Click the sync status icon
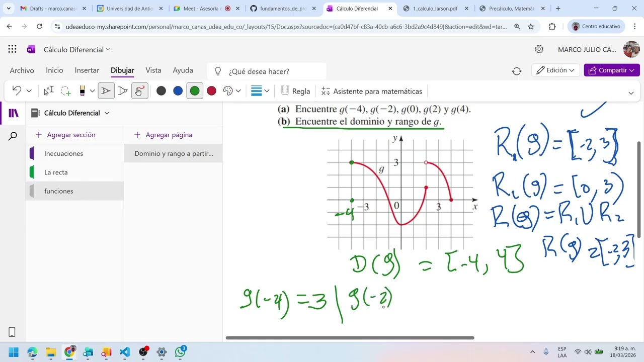 point(517,71)
